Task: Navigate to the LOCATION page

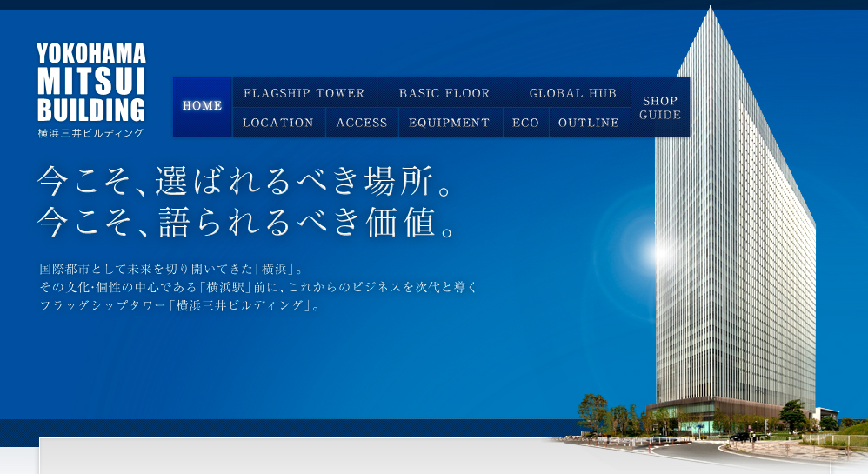Action: point(278,123)
